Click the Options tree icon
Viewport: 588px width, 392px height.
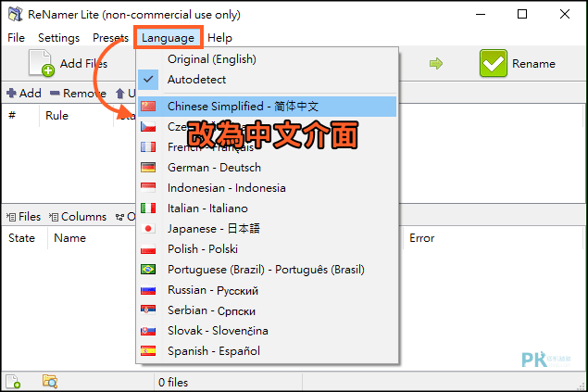click(x=119, y=217)
